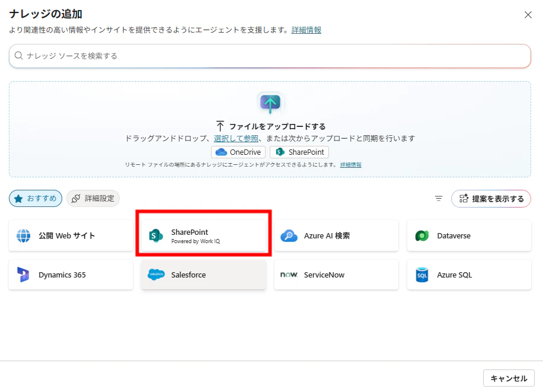Click the OneDrive upload button
The image size is (543, 392).
238,152
